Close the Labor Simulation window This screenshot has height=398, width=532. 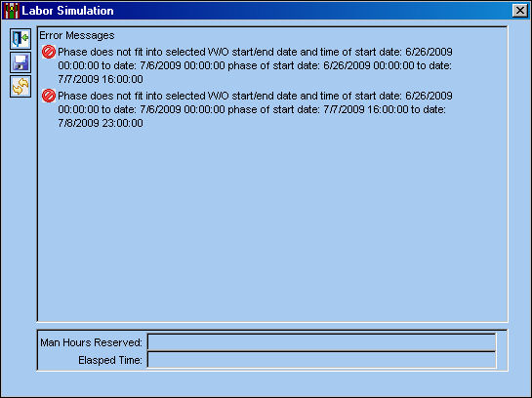click(x=519, y=11)
